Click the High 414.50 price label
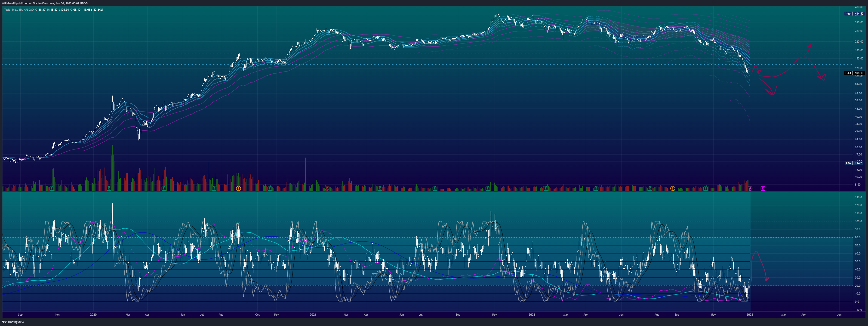The image size is (868, 326). tap(855, 13)
